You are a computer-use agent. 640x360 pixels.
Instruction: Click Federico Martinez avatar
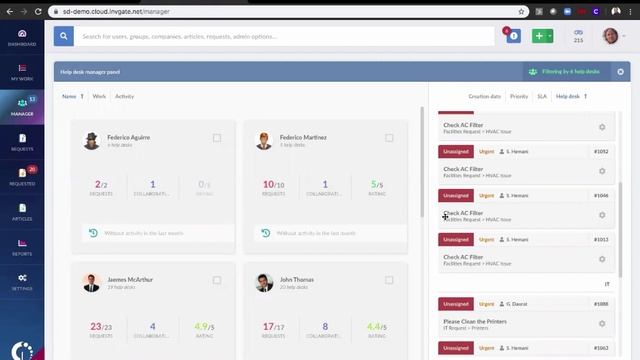(264, 141)
